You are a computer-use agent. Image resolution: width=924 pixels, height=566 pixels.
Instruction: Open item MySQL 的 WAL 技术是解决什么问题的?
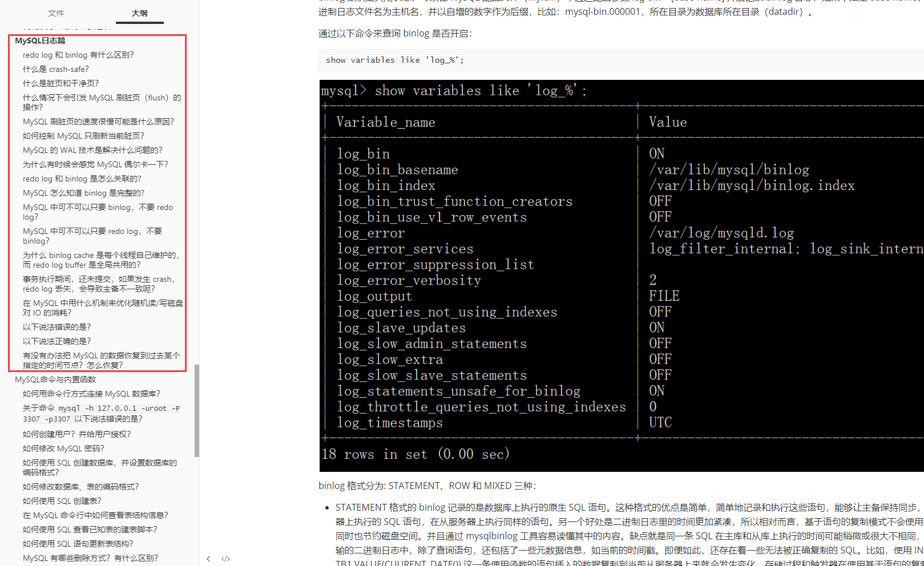click(x=92, y=150)
